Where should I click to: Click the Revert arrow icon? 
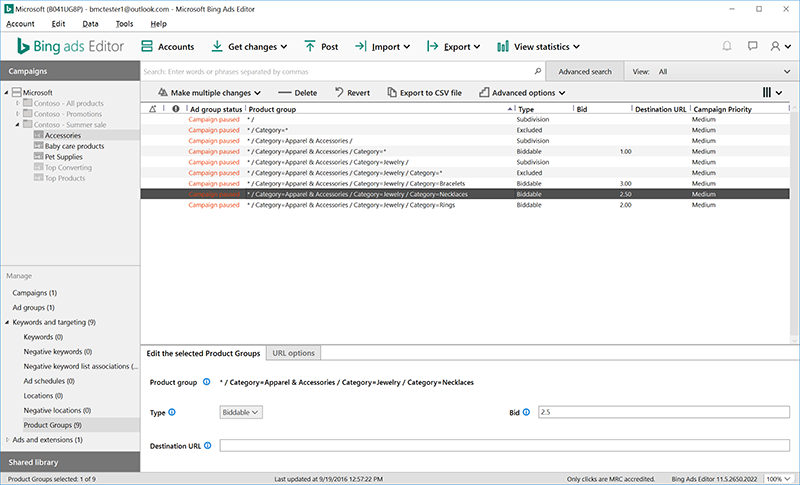click(x=339, y=92)
